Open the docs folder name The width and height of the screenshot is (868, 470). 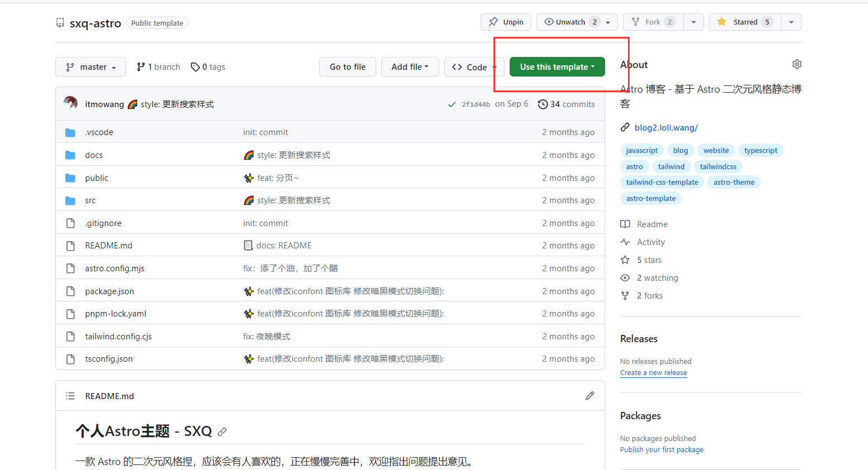pyautogui.click(x=94, y=155)
